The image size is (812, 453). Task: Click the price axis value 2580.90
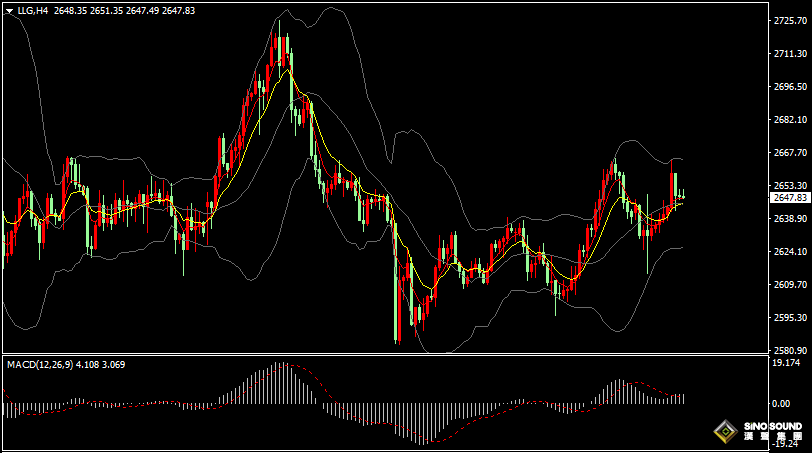[x=790, y=350]
